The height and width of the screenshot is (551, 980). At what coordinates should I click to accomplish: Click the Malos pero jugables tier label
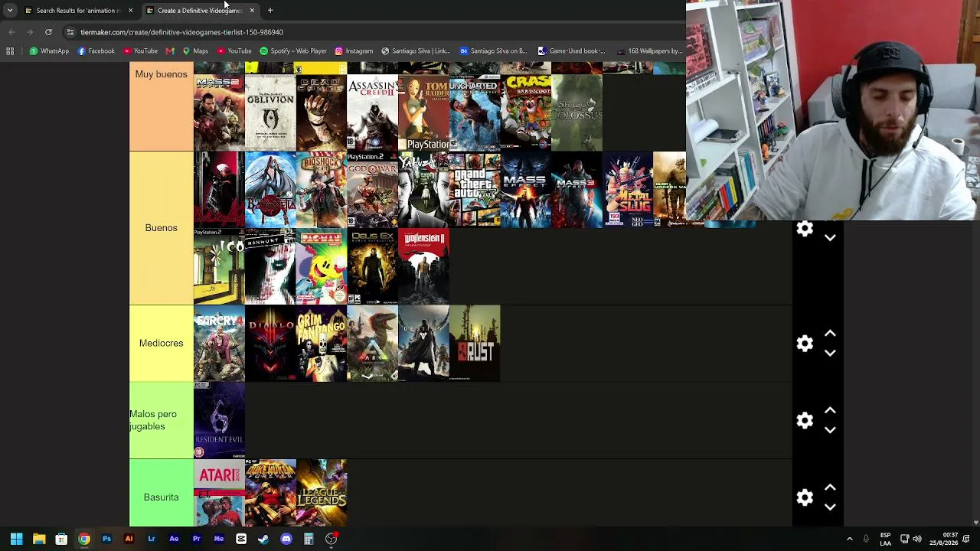point(161,420)
